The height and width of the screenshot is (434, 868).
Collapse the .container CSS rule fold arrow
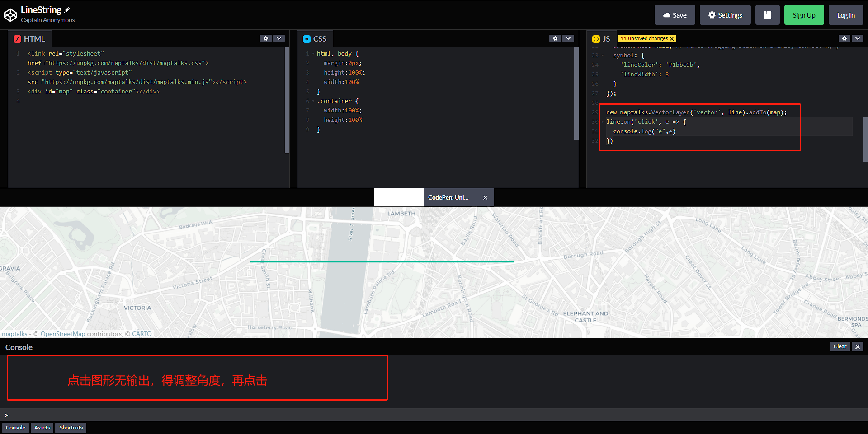pos(313,101)
